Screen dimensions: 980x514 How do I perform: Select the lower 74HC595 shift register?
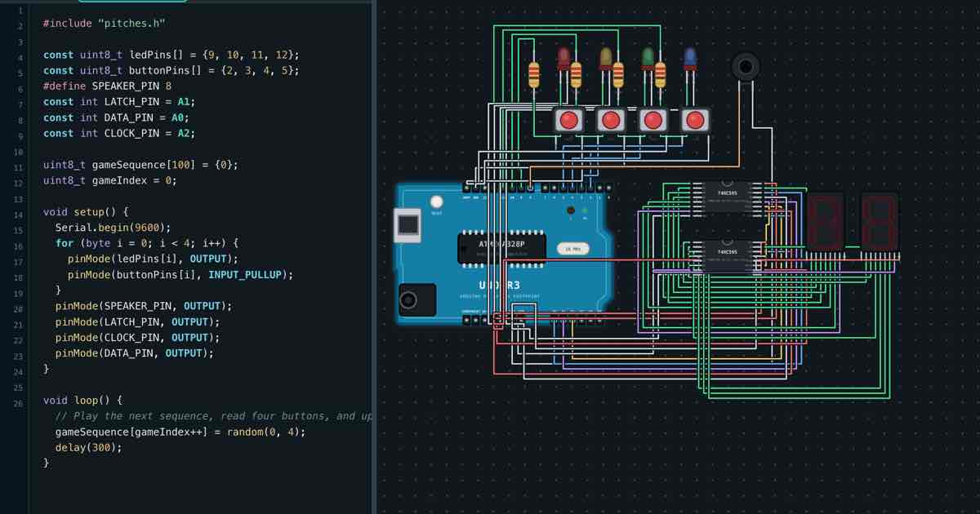[x=727, y=256]
